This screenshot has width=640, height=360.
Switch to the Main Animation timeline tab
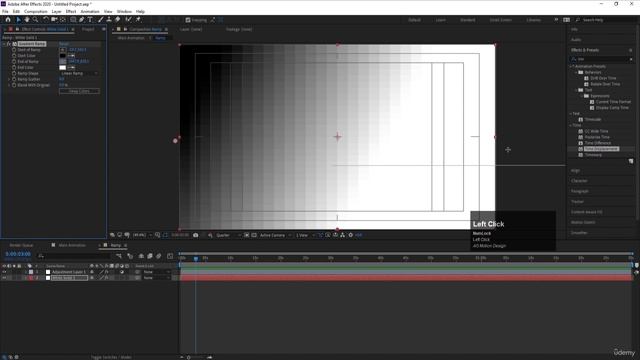(x=71, y=245)
